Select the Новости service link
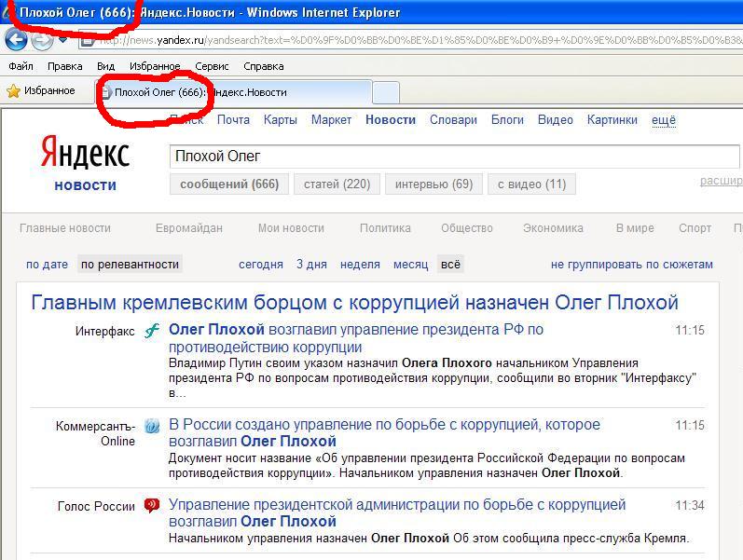Image resolution: width=743 pixels, height=560 pixels. click(391, 120)
